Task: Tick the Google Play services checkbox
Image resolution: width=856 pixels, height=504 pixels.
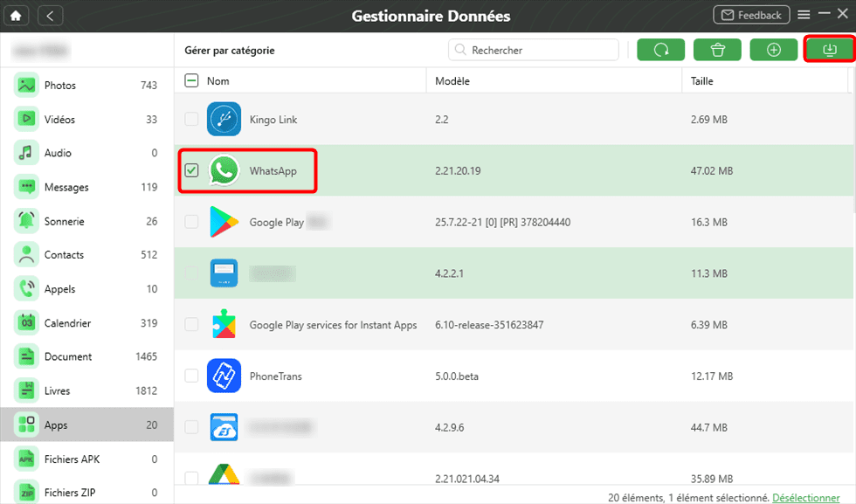Action: [x=191, y=325]
